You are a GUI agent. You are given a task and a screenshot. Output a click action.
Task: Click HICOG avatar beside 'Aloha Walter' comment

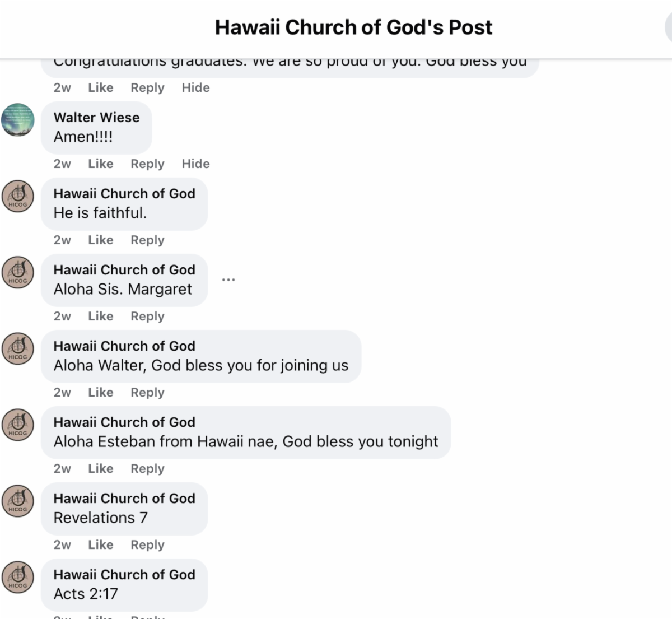point(18,348)
